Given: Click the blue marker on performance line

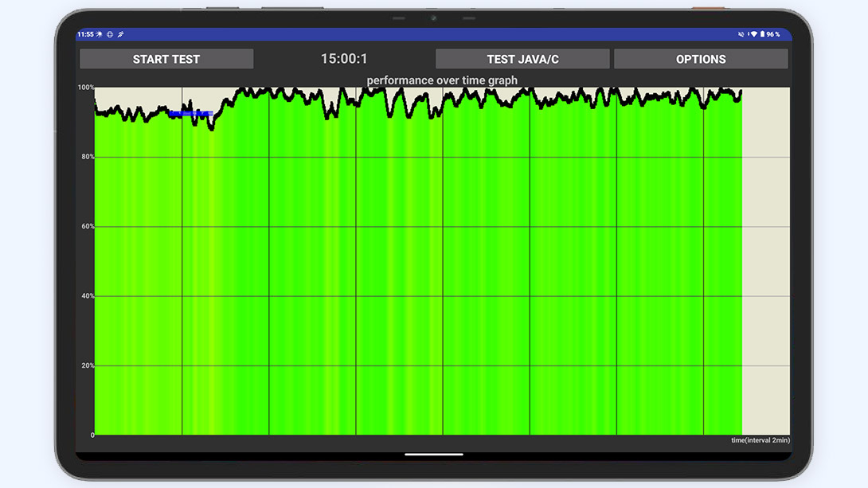Looking at the screenshot, I should click(190, 114).
